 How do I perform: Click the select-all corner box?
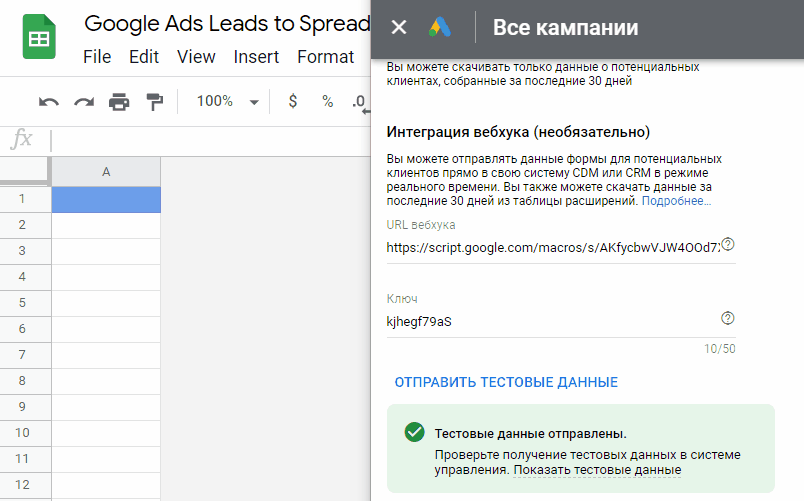[x=24, y=171]
